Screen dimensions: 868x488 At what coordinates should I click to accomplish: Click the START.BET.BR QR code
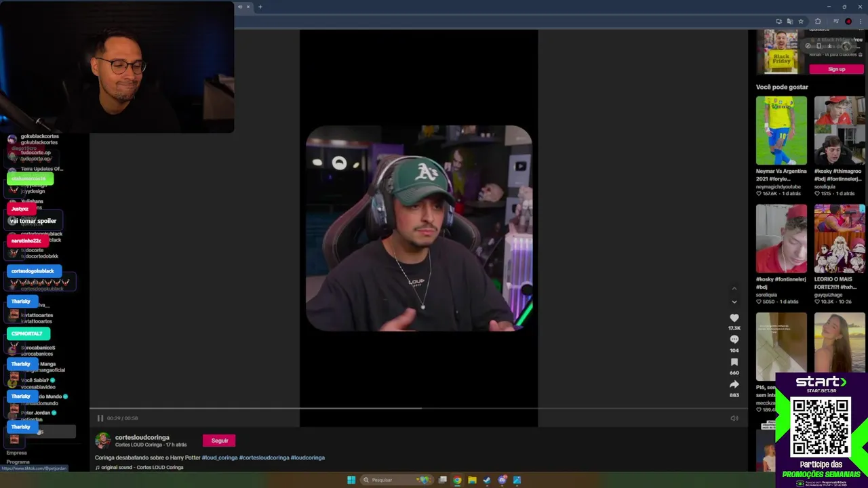[x=821, y=427]
